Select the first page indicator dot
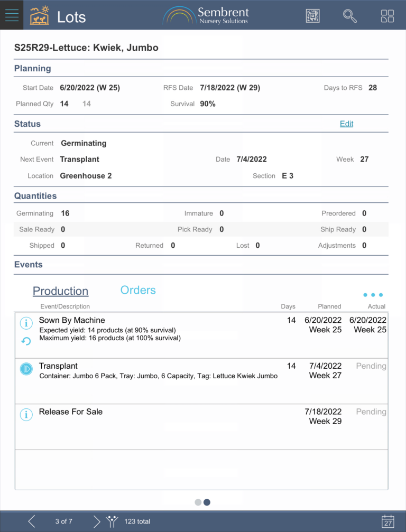Viewport: 406px width, 532px height. [198, 502]
